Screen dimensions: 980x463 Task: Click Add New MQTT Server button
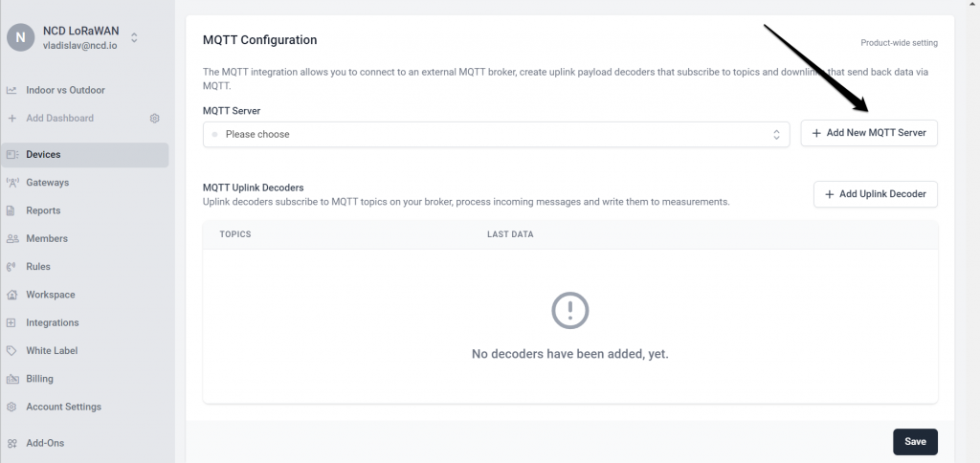click(x=869, y=133)
